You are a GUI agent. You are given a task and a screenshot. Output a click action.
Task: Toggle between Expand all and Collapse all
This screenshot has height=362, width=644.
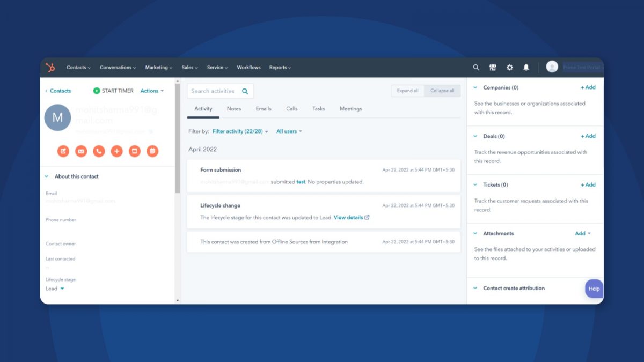[407, 91]
